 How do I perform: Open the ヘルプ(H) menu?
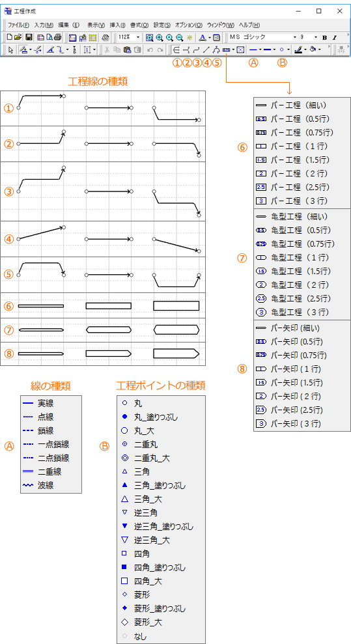point(249,25)
